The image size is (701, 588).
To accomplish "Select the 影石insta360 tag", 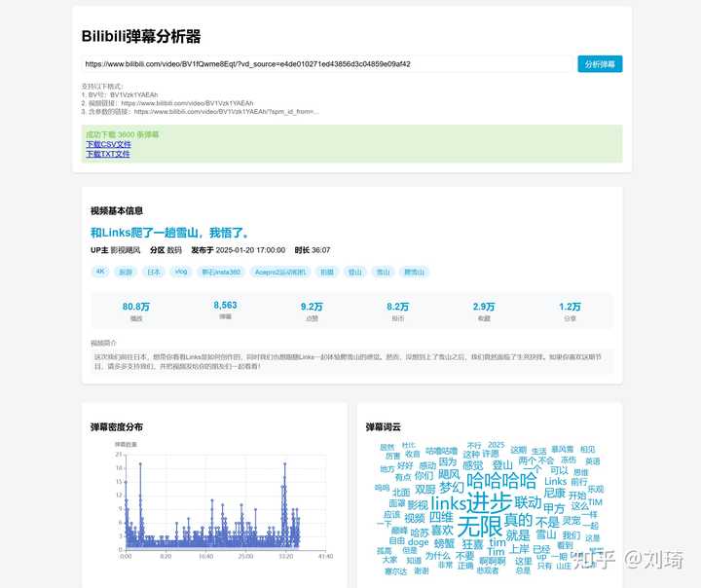I will point(221,272).
